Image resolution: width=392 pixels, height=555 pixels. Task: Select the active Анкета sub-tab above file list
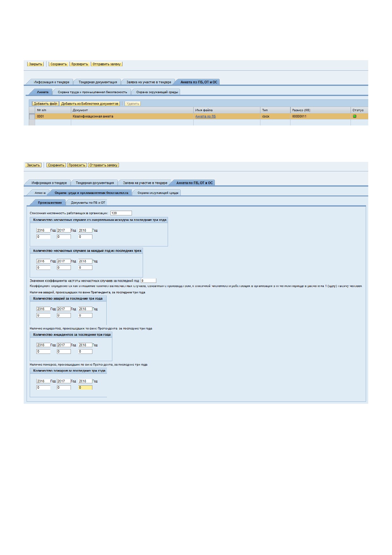[42, 92]
